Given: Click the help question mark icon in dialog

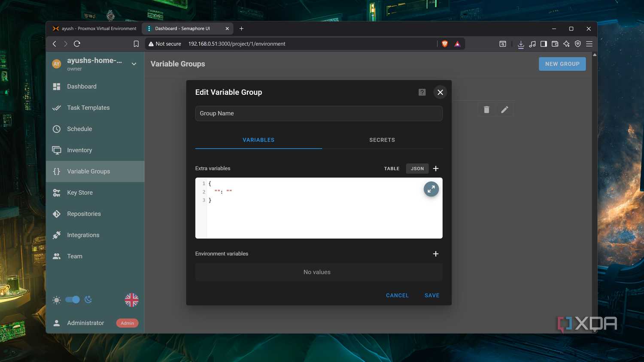Looking at the screenshot, I should (422, 92).
